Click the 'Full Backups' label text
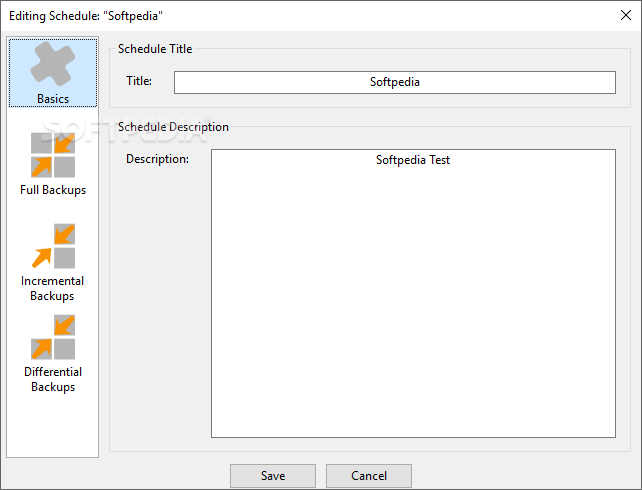 click(x=53, y=190)
